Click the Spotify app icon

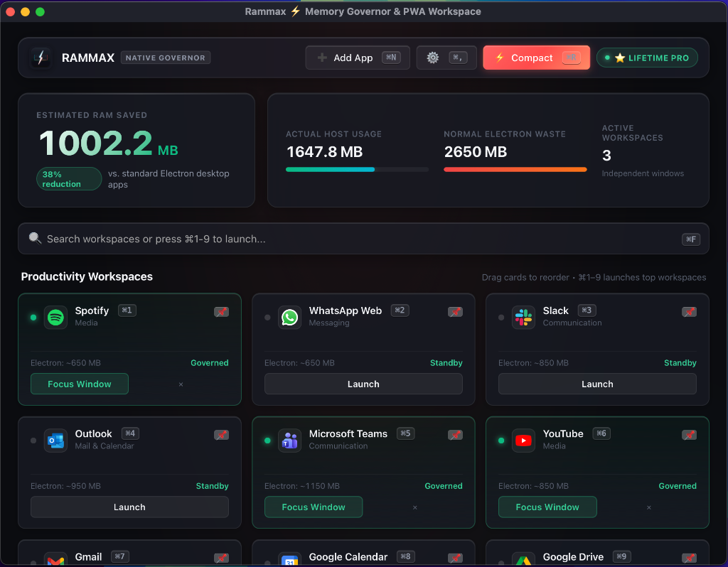[55, 318]
